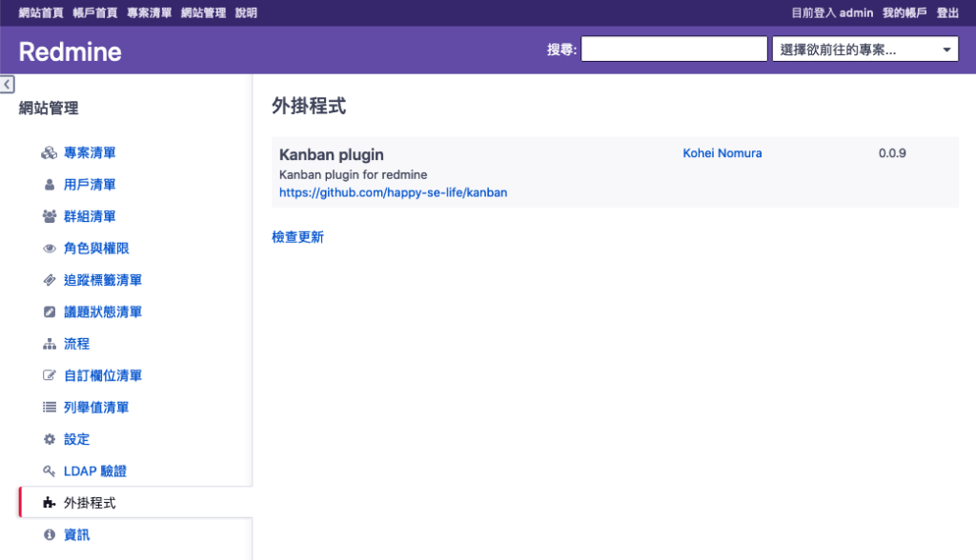This screenshot has height=560, width=976.
Task: Open 列舉值清單 in the sidebar
Action: coord(96,407)
